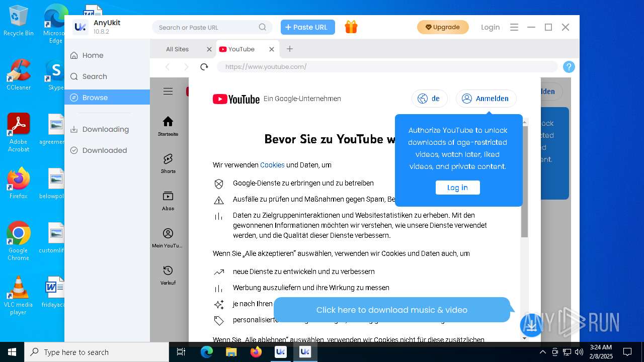Click the Windows taskbar search box

pyautogui.click(x=97, y=352)
